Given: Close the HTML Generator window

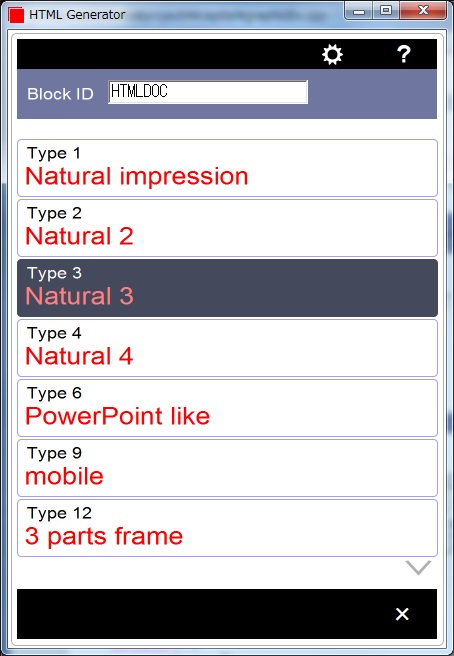Looking at the screenshot, I should pyautogui.click(x=423, y=11).
